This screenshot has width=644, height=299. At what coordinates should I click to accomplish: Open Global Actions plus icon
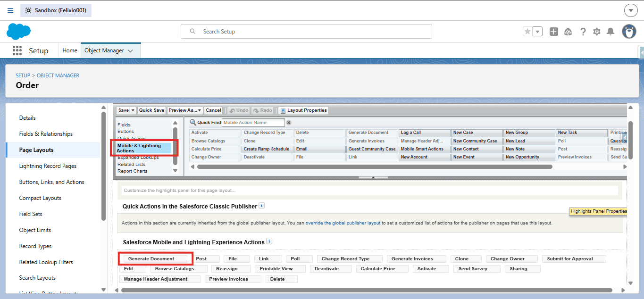point(554,32)
